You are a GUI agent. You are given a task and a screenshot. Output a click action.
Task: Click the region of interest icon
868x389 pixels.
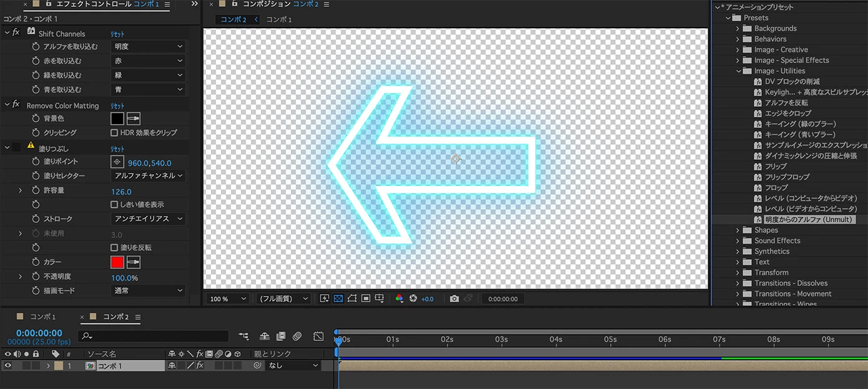(366, 299)
